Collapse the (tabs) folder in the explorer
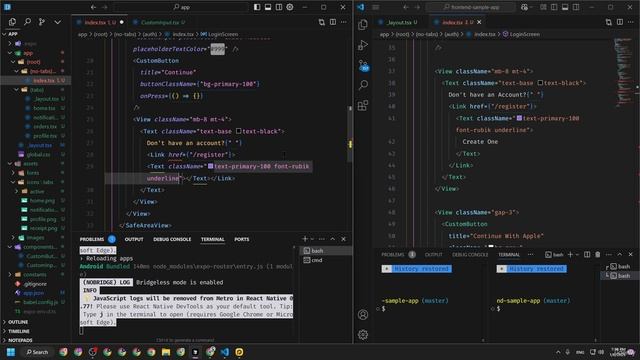Screen dimensions: 640x360 pyautogui.click(x=17, y=89)
